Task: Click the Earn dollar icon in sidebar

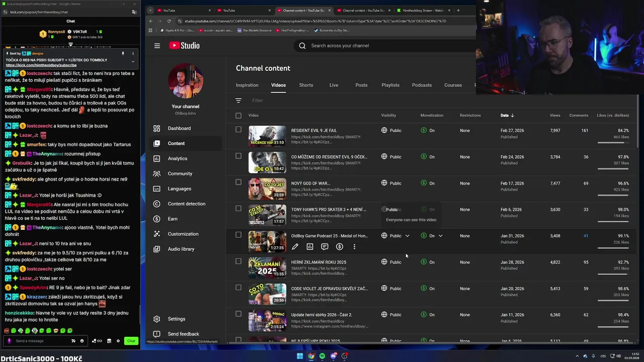Action: [157, 219]
